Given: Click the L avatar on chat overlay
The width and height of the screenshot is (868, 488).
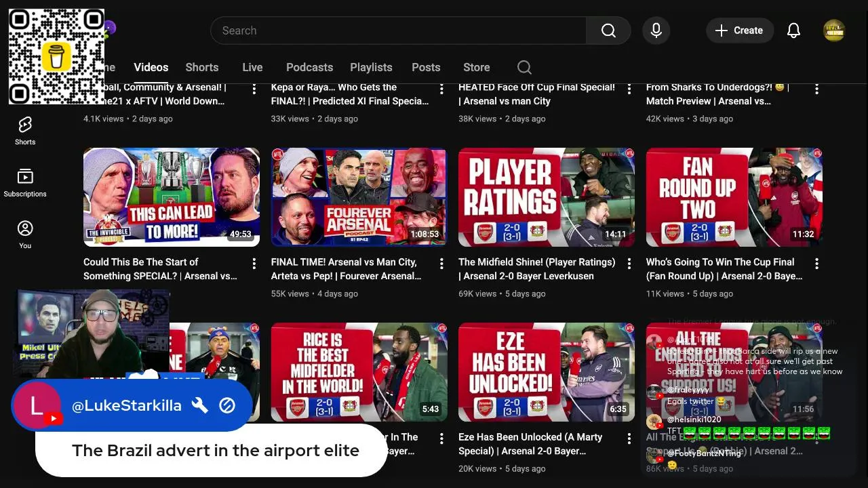Looking at the screenshot, I should click(37, 405).
